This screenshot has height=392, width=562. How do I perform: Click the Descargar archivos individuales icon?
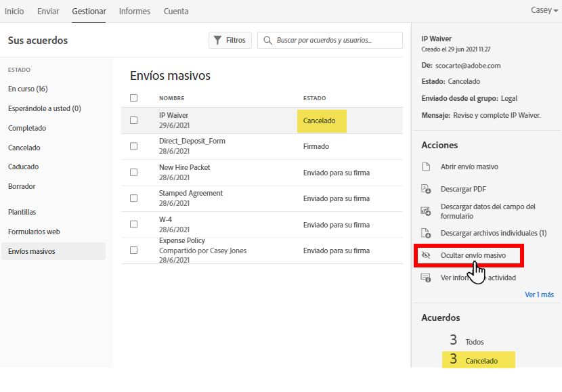click(426, 233)
